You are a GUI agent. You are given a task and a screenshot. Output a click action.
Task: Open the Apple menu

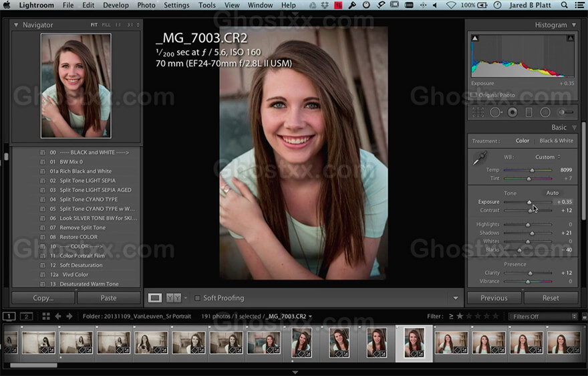pos(7,5)
